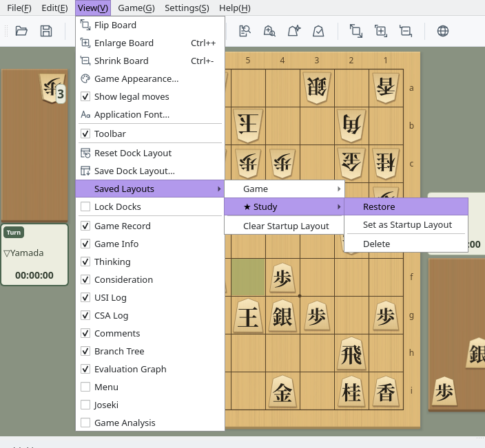The height and width of the screenshot is (448, 485).
Task: Restore the Study layout
Action: tap(406, 206)
